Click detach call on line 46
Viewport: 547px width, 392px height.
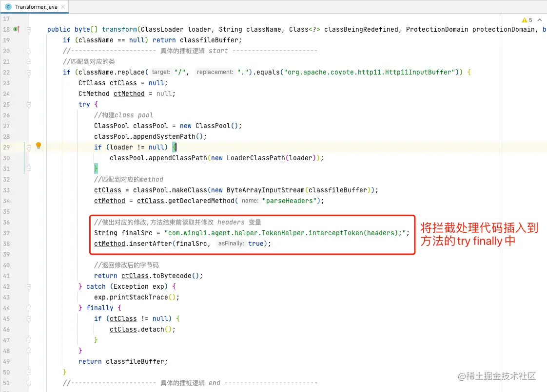[153, 329]
